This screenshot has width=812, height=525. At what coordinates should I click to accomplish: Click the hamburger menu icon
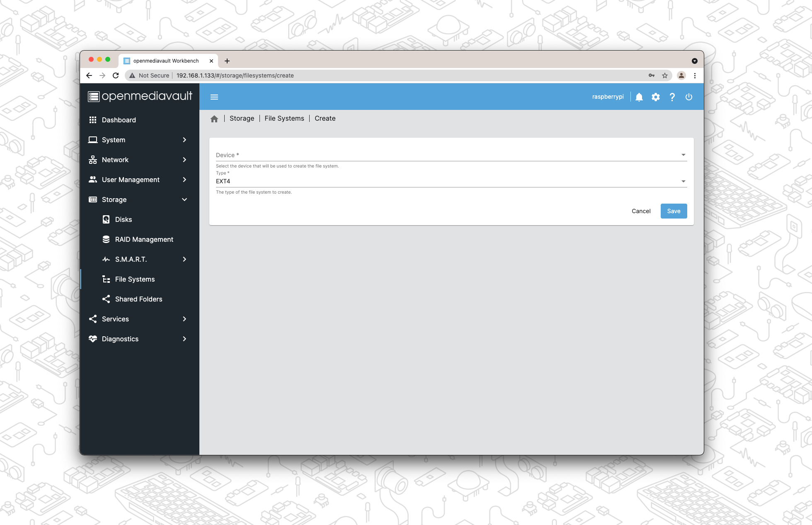[214, 97]
